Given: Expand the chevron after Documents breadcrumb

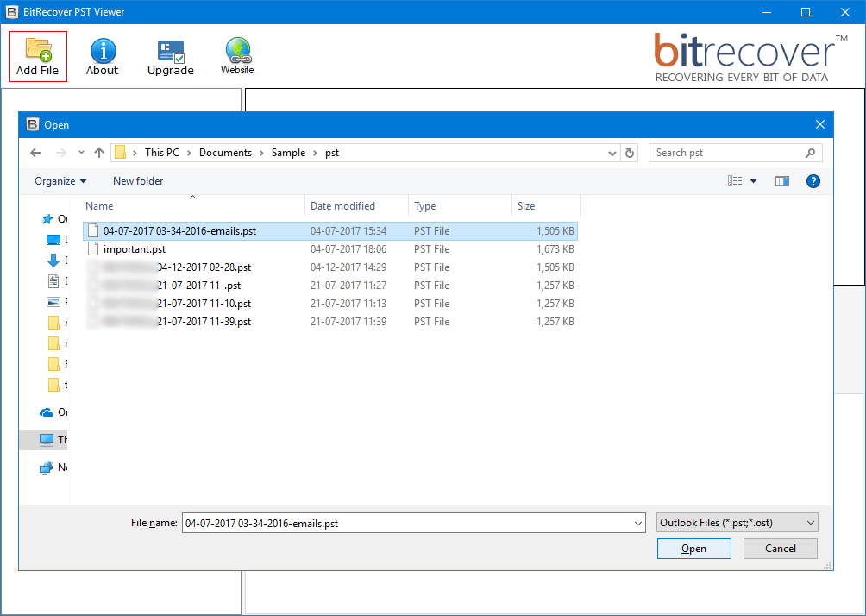Looking at the screenshot, I should (262, 153).
